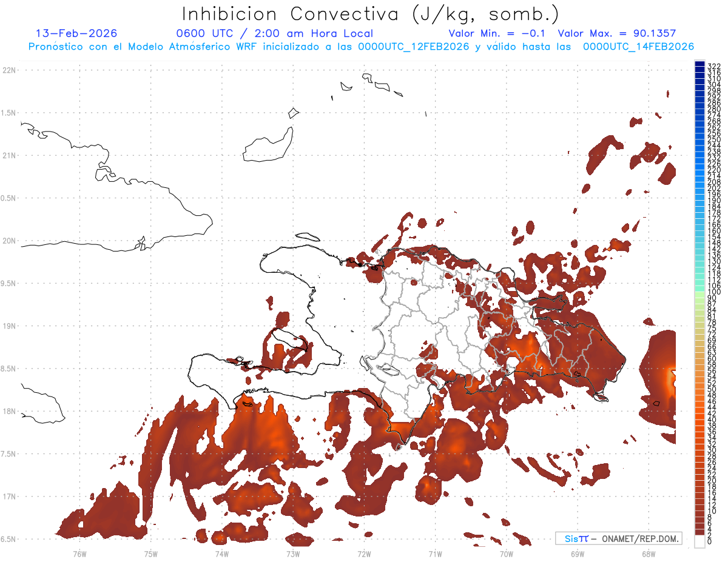This screenshot has width=728, height=562.
Task: Click the "0.5N" latitude label
Action: click(x=8, y=198)
